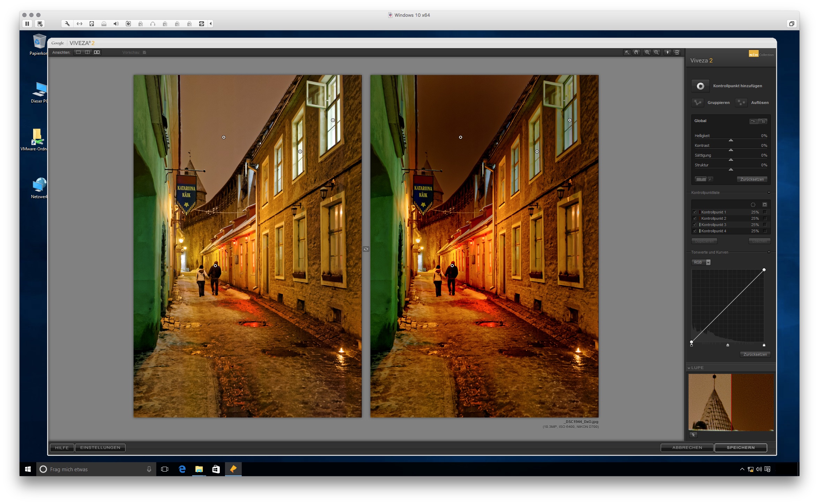Uncheck visibility of Kontrollpunkt 4
The image size is (819, 504).
tap(694, 231)
